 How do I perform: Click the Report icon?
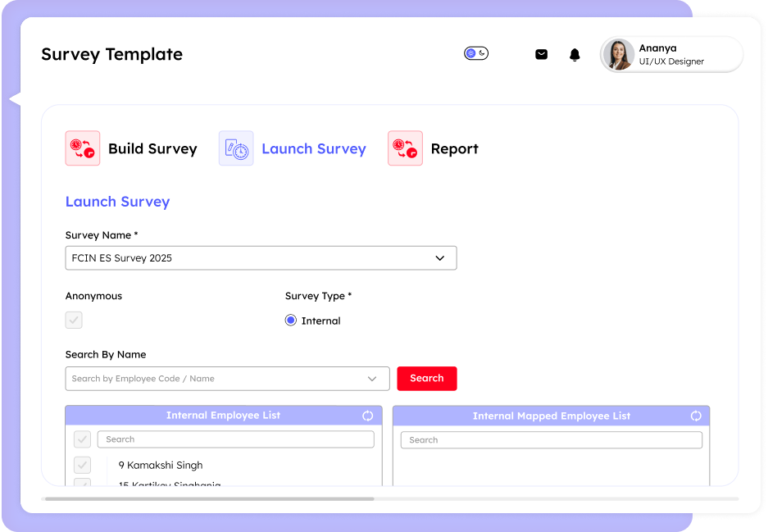tap(405, 148)
